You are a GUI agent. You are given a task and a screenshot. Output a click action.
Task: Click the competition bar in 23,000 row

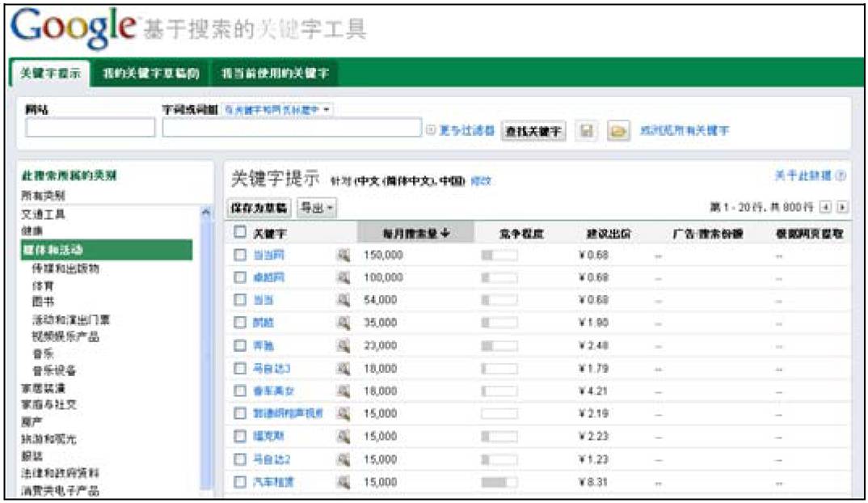click(x=499, y=346)
